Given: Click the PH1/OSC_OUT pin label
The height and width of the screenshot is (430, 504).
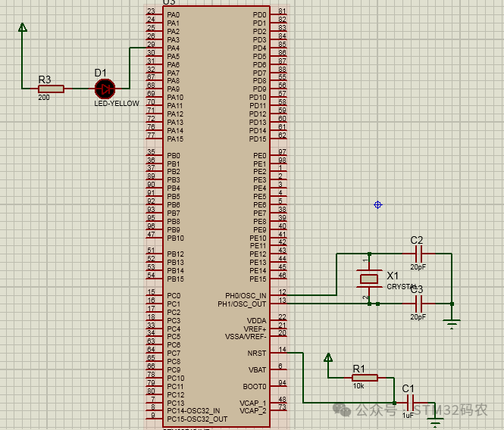Looking at the screenshot, I should pyautogui.click(x=242, y=304).
